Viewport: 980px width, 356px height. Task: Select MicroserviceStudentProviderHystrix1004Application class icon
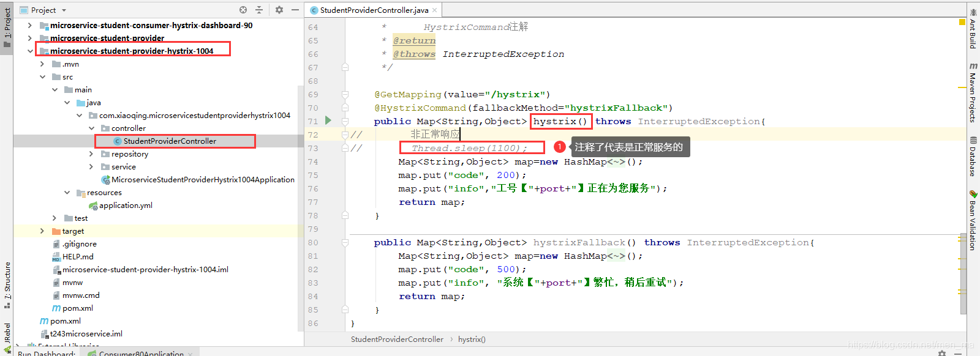(x=105, y=180)
